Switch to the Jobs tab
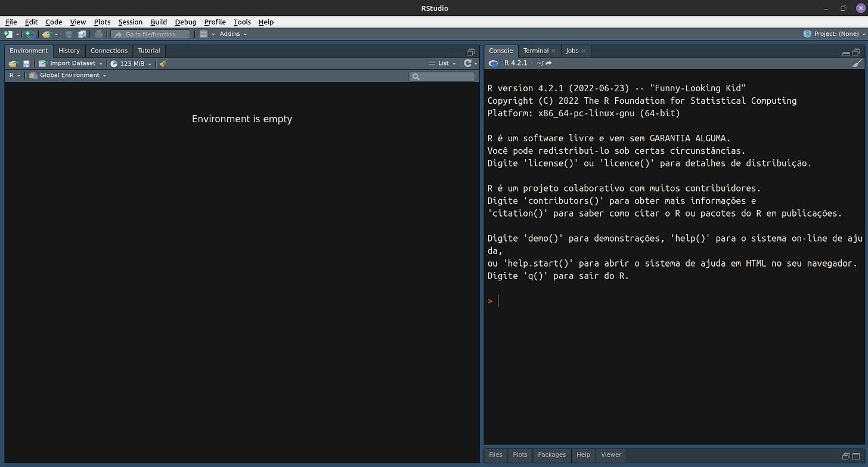 point(572,51)
